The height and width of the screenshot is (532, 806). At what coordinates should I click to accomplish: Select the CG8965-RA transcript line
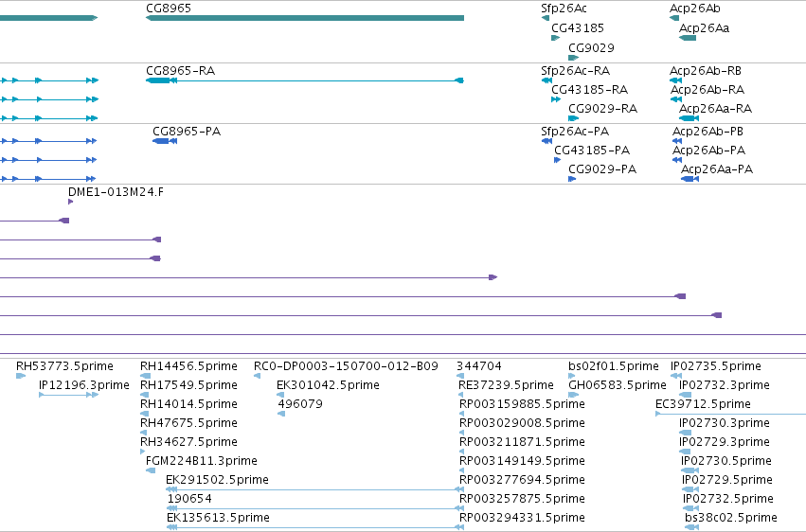(305, 80)
